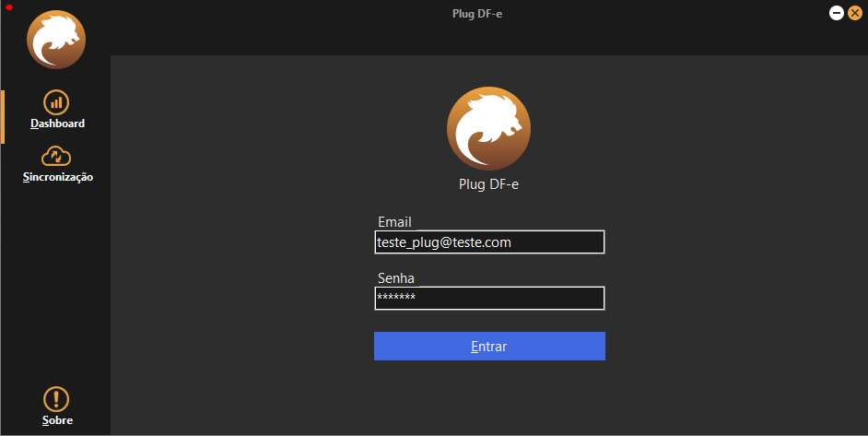
Task: Click the small red dot in the window corner
Action: [x=8, y=7]
